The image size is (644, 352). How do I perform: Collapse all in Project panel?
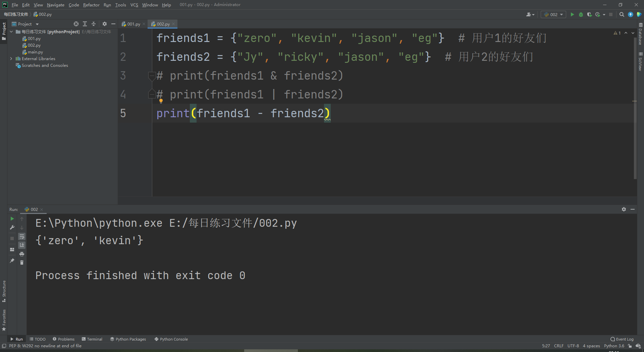(94, 24)
